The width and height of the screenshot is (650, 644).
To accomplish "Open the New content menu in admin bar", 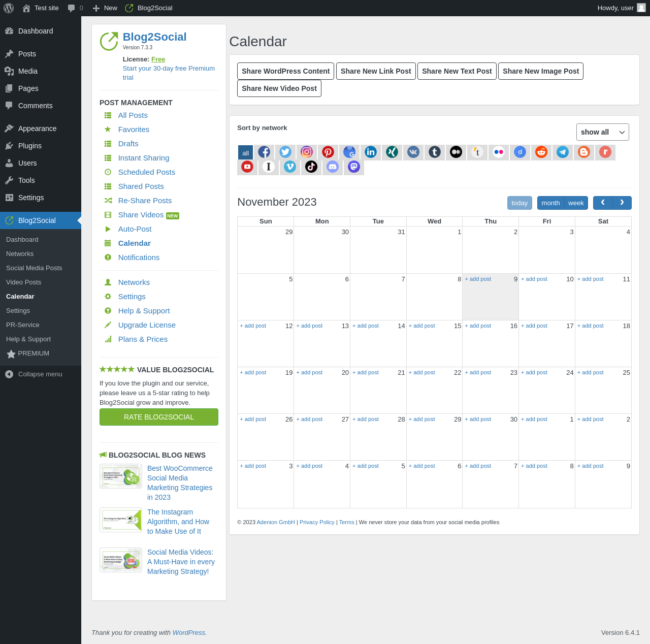I will [105, 8].
